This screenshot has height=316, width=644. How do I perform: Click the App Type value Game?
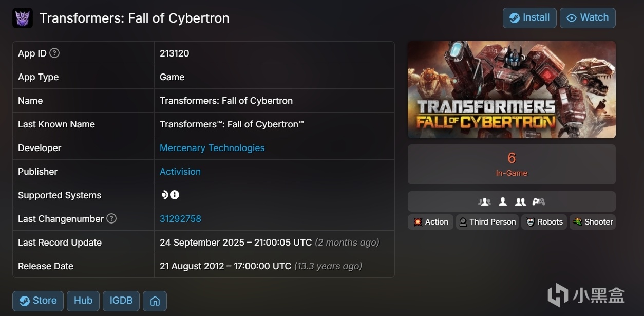coord(172,77)
